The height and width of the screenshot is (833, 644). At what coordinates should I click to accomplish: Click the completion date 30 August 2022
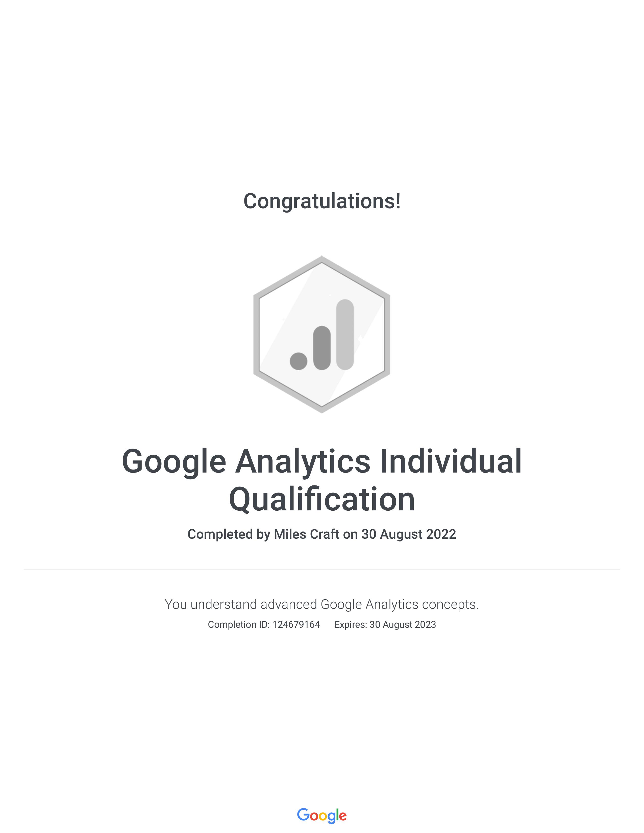[x=409, y=534]
